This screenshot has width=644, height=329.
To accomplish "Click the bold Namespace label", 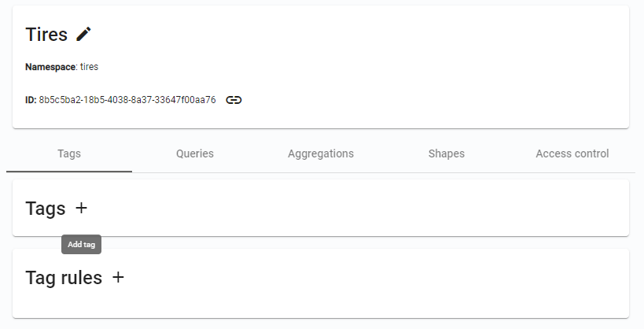I will (x=50, y=67).
